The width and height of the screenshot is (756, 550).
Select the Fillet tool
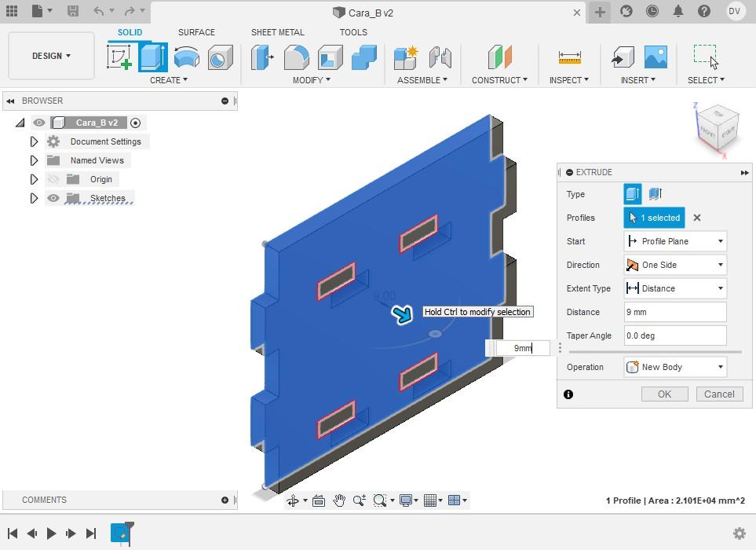(x=297, y=57)
